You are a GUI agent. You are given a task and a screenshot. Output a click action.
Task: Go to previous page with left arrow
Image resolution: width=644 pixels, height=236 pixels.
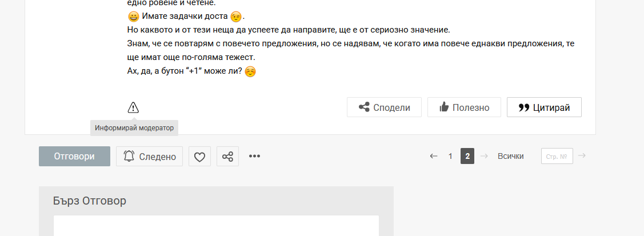tap(433, 156)
